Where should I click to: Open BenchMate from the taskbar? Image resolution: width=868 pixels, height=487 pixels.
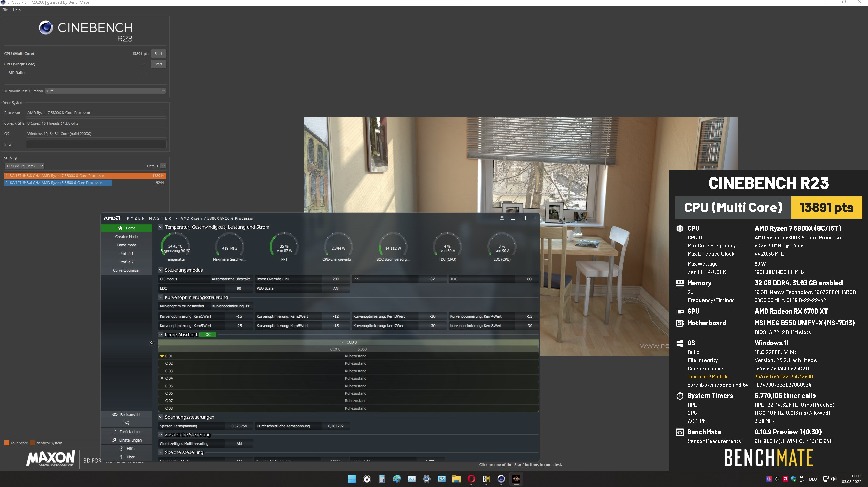486,479
